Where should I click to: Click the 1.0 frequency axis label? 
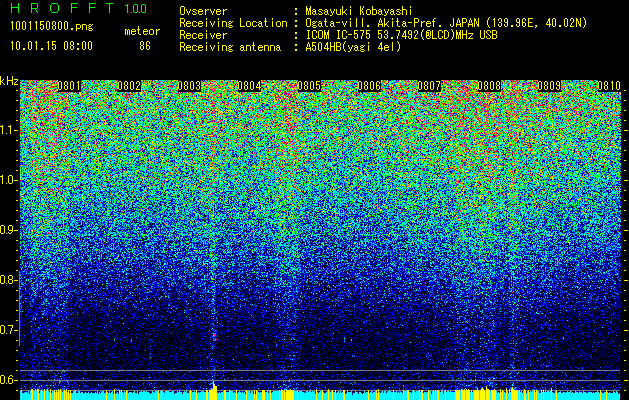coord(8,180)
